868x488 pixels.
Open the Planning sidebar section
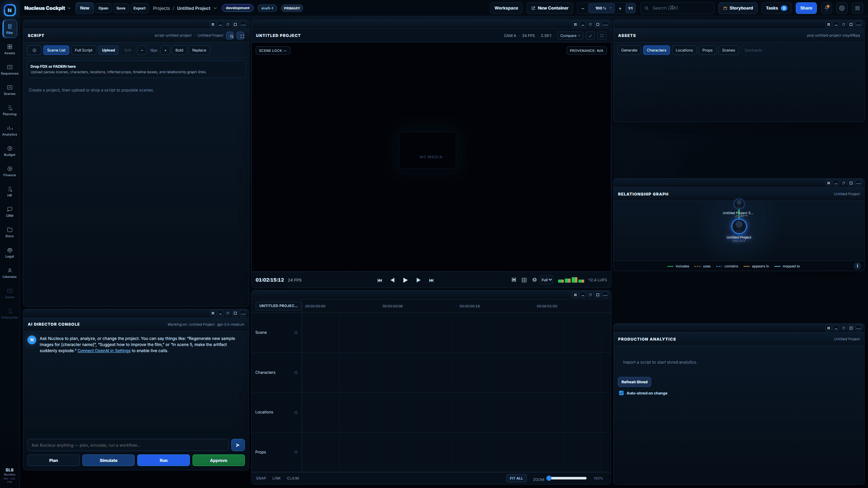(9, 110)
